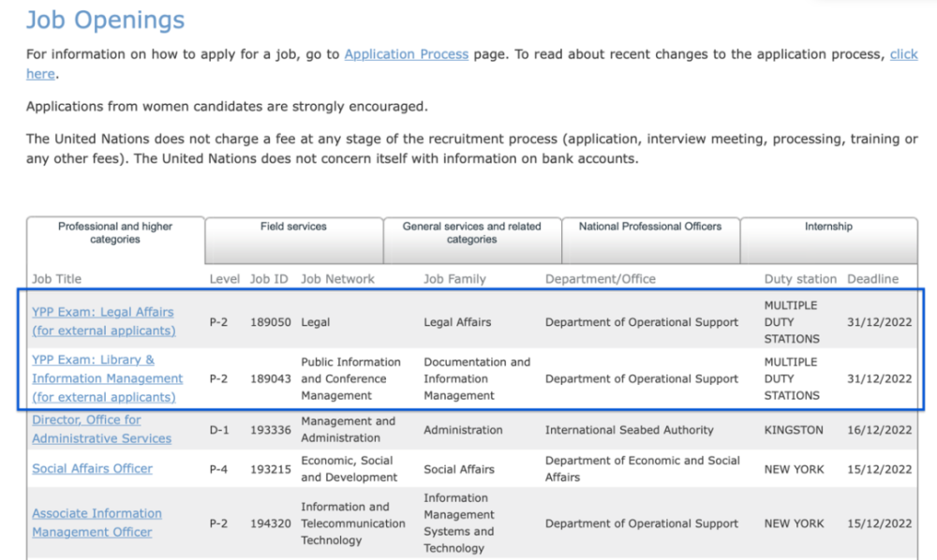Image resolution: width=937 pixels, height=560 pixels.
Task: Click the Department/Office column header
Action: tap(601, 279)
